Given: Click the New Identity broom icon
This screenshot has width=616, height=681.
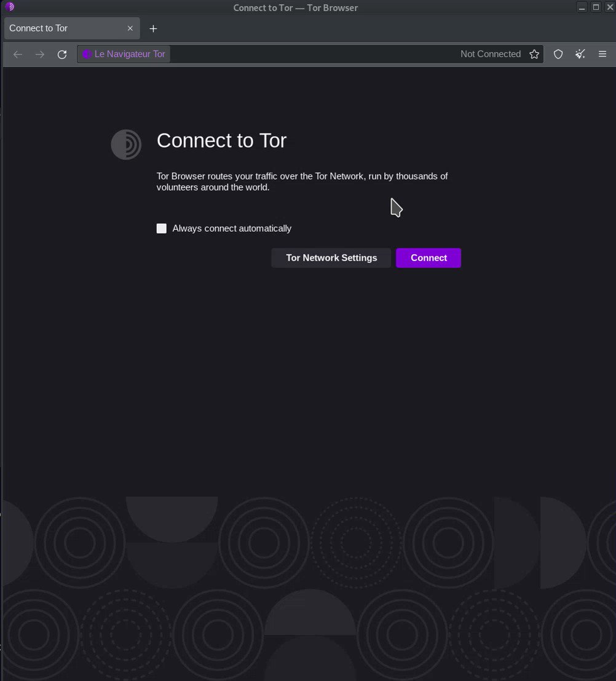Looking at the screenshot, I should point(580,54).
